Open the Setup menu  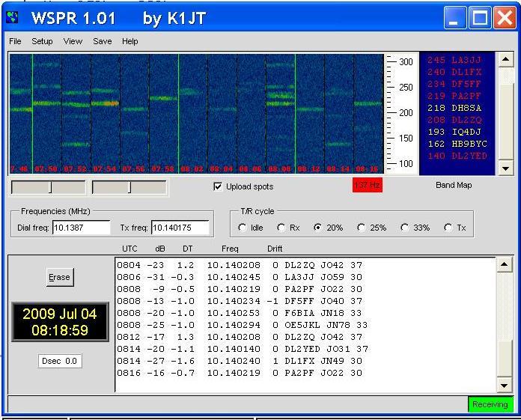pyautogui.click(x=42, y=41)
